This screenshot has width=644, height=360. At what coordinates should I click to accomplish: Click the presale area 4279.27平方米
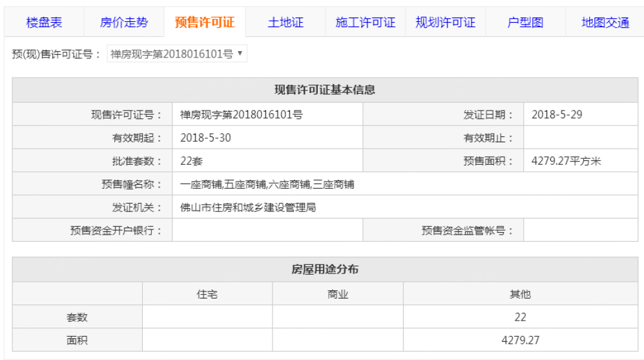click(566, 161)
